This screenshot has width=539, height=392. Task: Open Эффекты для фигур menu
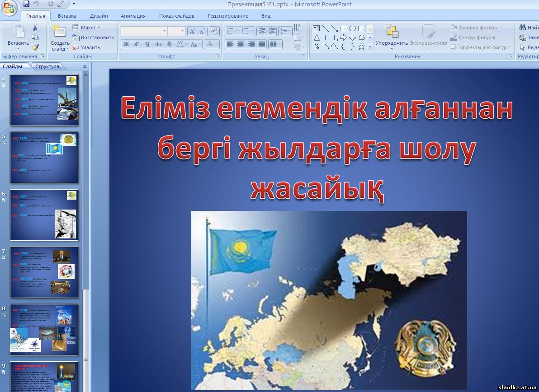481,47
